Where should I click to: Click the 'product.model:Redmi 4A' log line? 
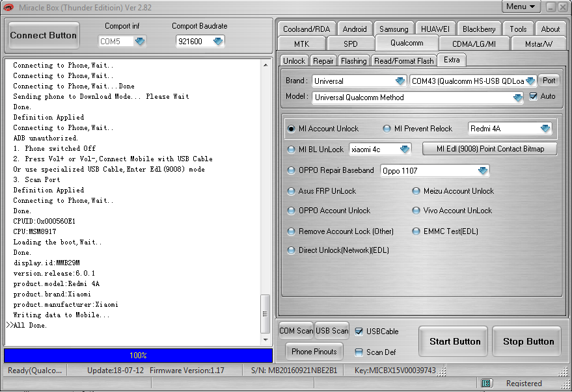click(x=56, y=284)
